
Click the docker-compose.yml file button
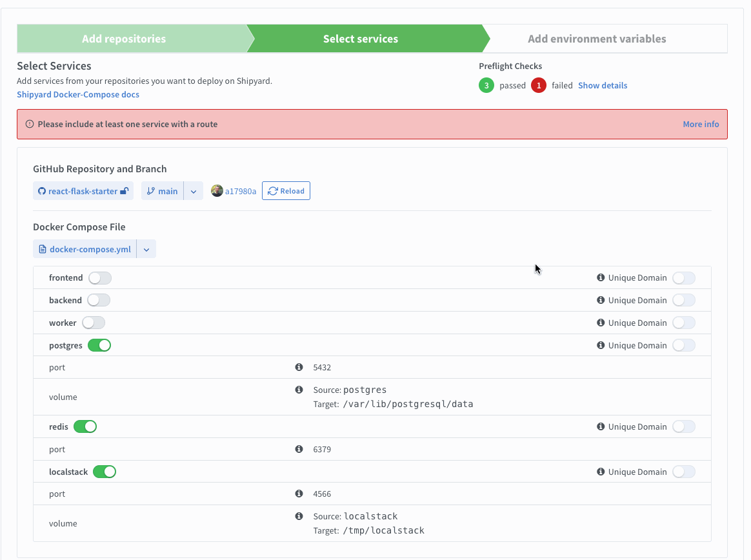(x=85, y=249)
